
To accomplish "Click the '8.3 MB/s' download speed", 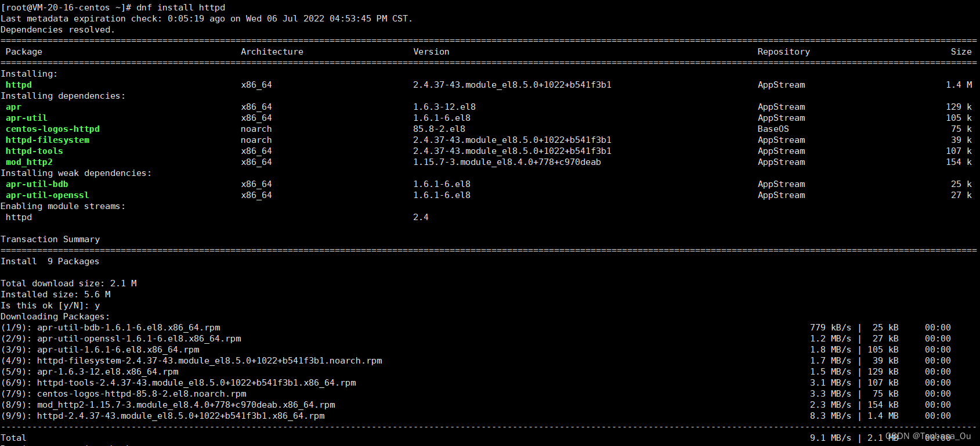I will tap(831, 416).
